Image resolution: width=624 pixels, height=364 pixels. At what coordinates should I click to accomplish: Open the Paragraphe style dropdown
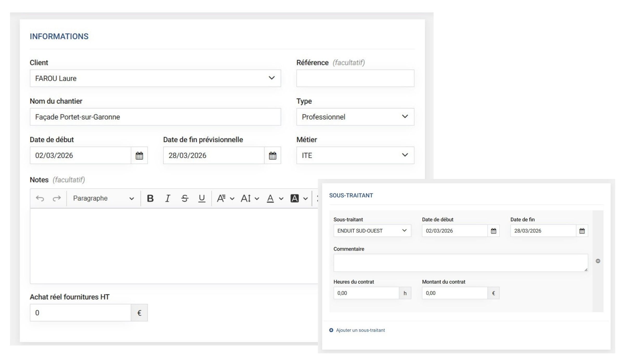pyautogui.click(x=103, y=199)
